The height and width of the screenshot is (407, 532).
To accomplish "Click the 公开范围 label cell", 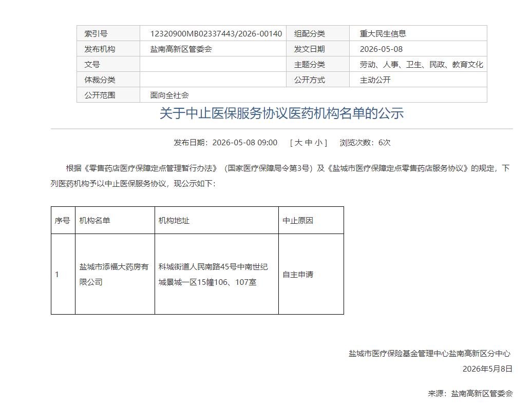I will (108, 95).
